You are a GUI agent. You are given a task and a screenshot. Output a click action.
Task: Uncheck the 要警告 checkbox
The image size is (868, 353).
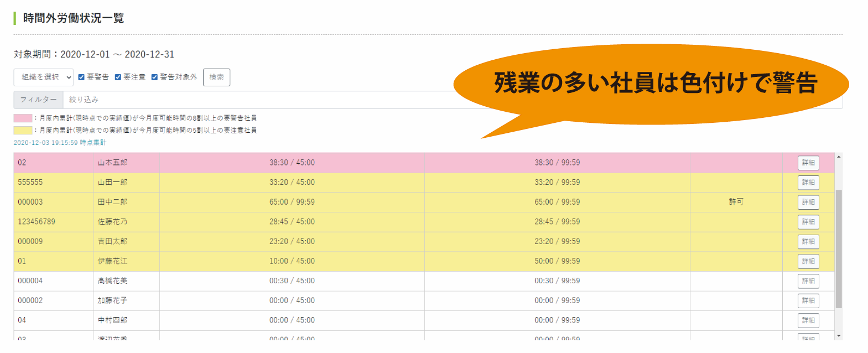pyautogui.click(x=81, y=77)
